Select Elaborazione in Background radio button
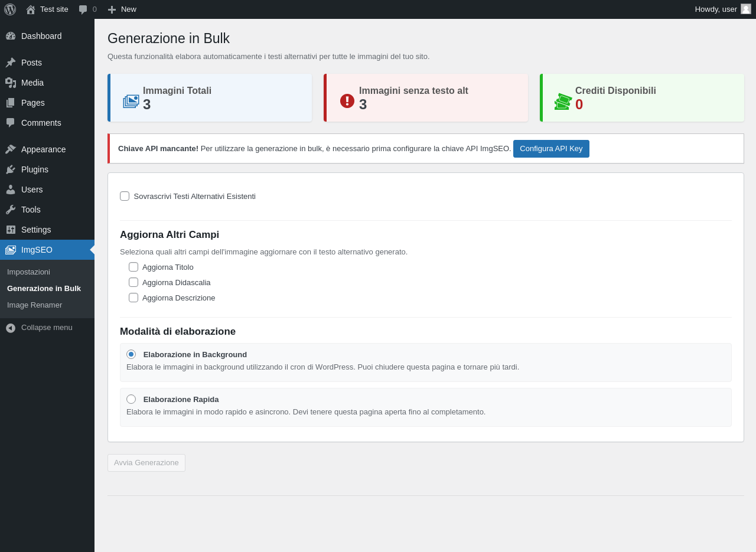Screen dimensions: 756x552 tap(131, 354)
